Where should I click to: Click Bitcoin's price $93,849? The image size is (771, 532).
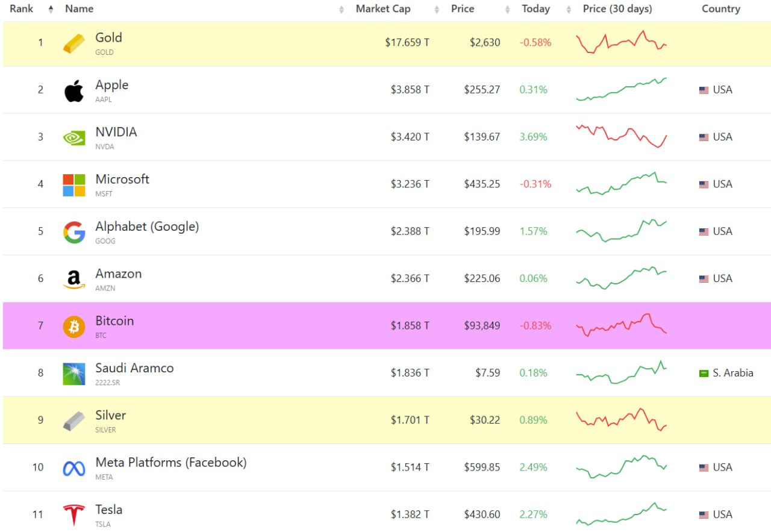pos(482,326)
